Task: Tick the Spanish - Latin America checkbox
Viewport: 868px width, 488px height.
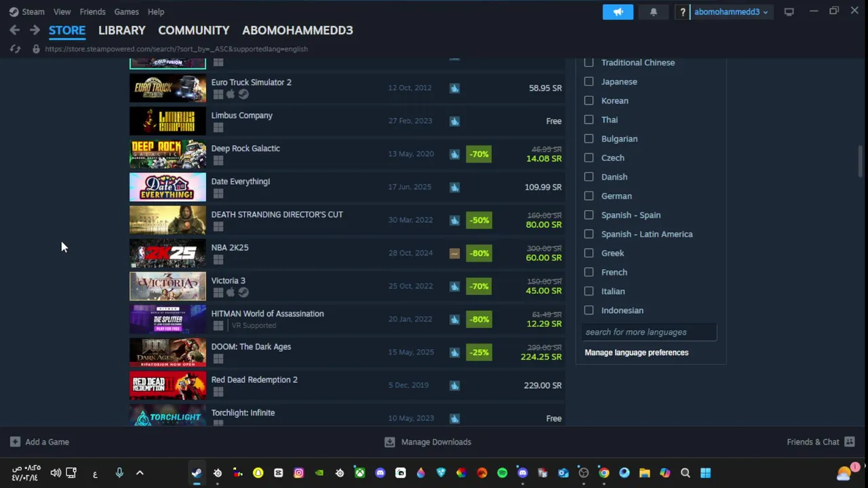Action: pyautogui.click(x=589, y=234)
